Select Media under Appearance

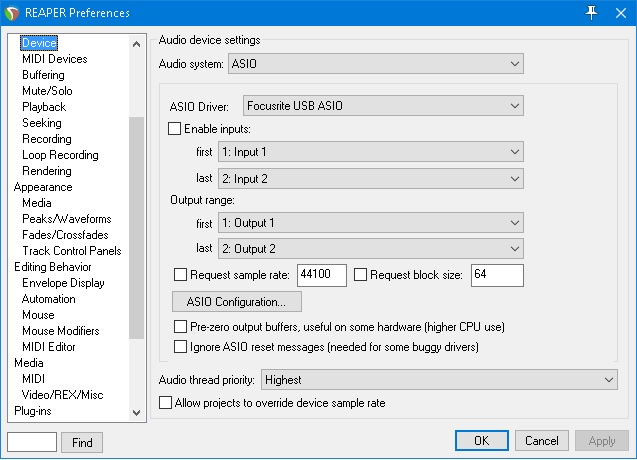(37, 203)
